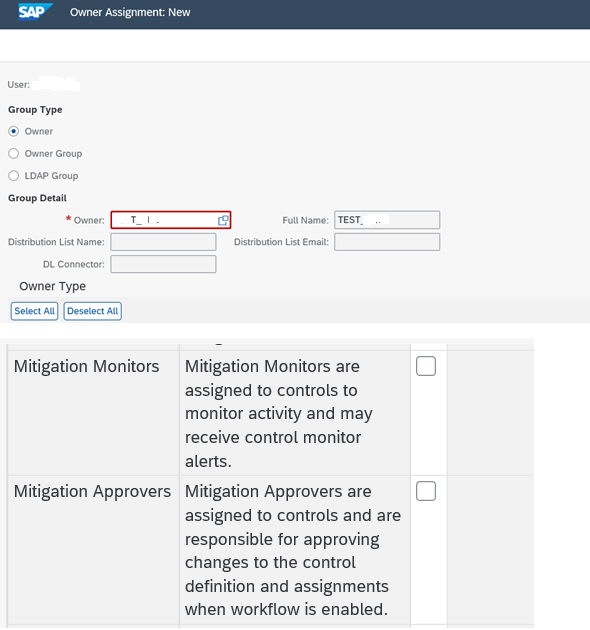Click the Select All button
590x630 pixels.
click(x=35, y=311)
